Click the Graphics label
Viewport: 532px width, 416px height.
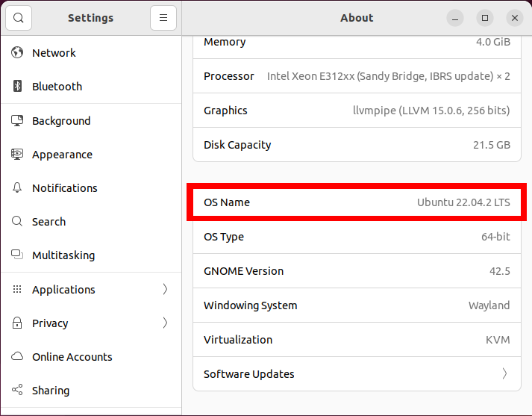pos(225,111)
